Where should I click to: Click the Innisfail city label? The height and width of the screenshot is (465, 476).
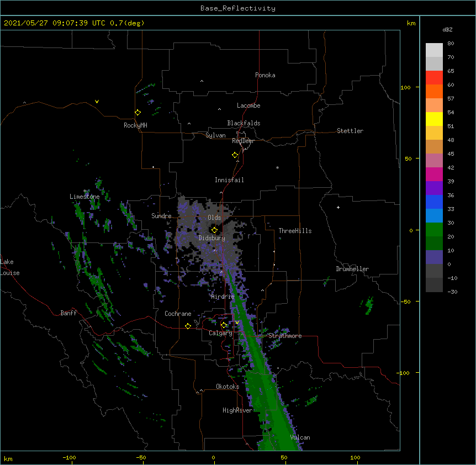(229, 180)
